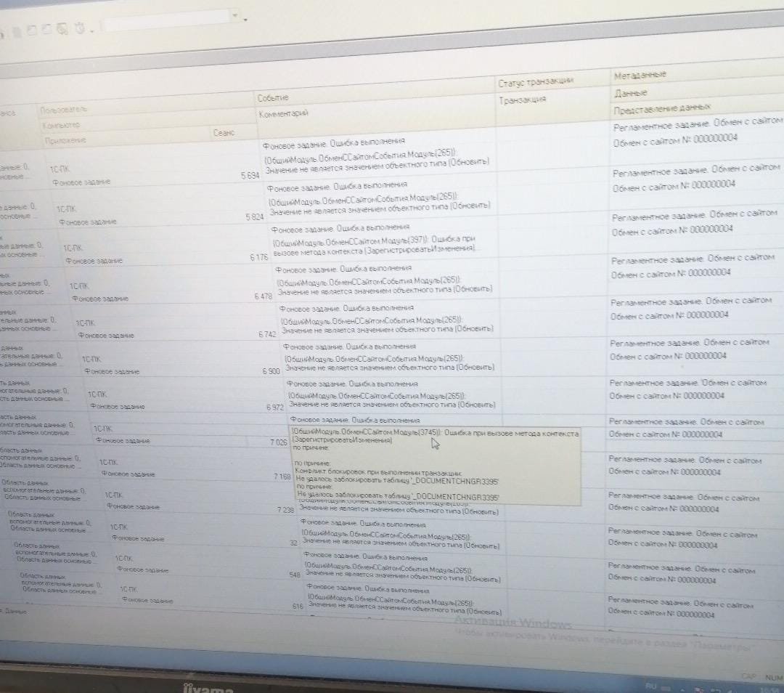The height and width of the screenshot is (693, 784).
Task: Click the "Пользователь" column header
Action: [x=63, y=109]
